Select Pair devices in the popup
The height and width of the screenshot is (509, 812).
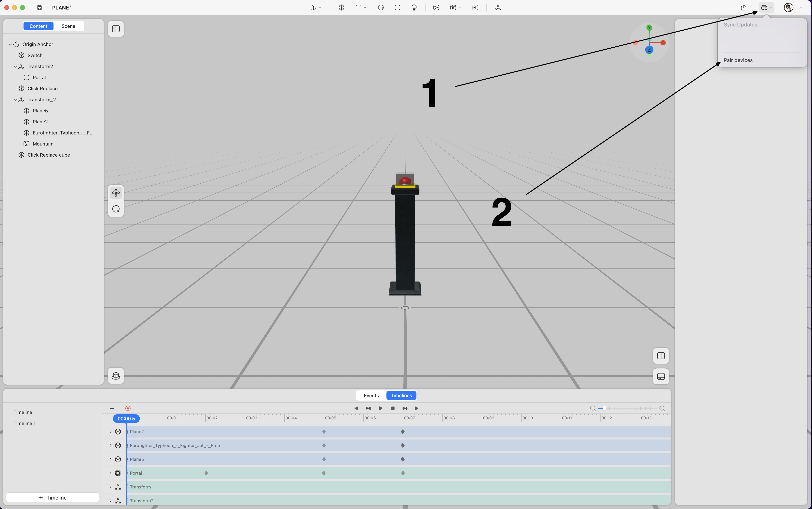(738, 60)
